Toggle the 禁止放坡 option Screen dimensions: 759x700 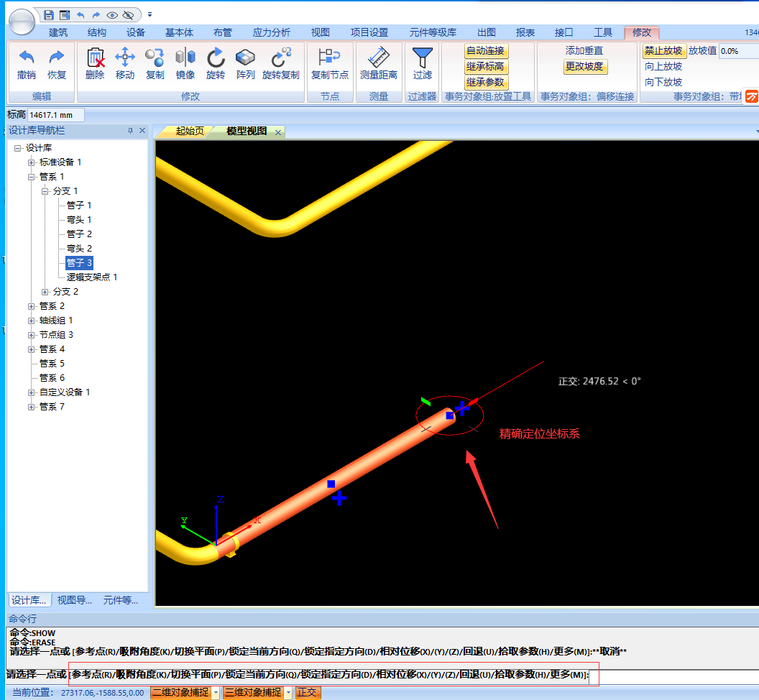[x=663, y=51]
